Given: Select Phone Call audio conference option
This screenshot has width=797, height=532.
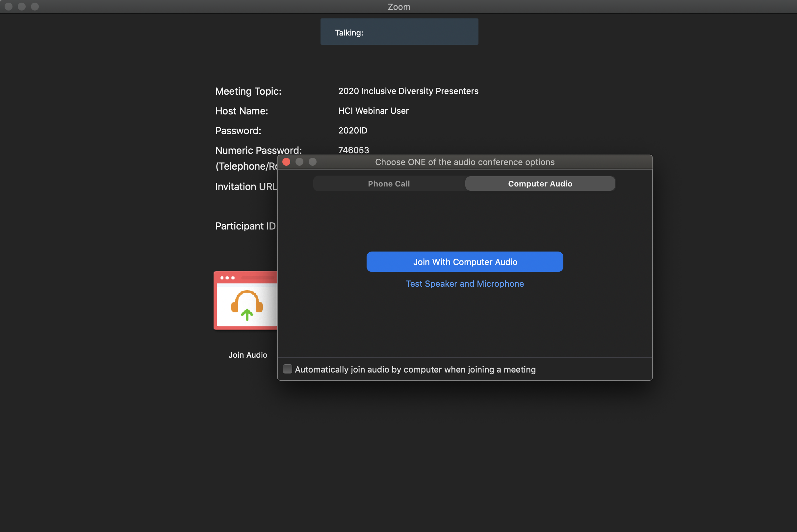Looking at the screenshot, I should tap(389, 183).
